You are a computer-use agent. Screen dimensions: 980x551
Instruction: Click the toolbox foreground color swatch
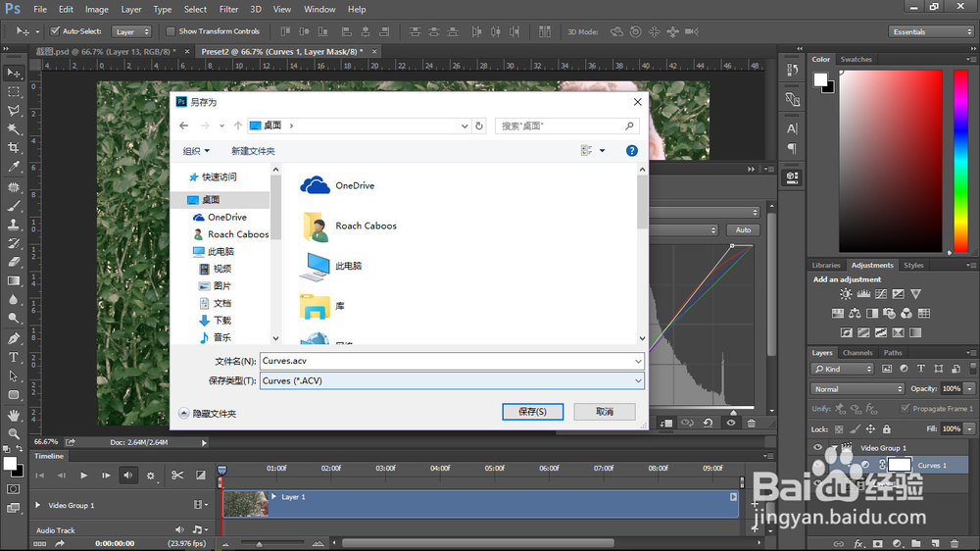[x=10, y=464]
